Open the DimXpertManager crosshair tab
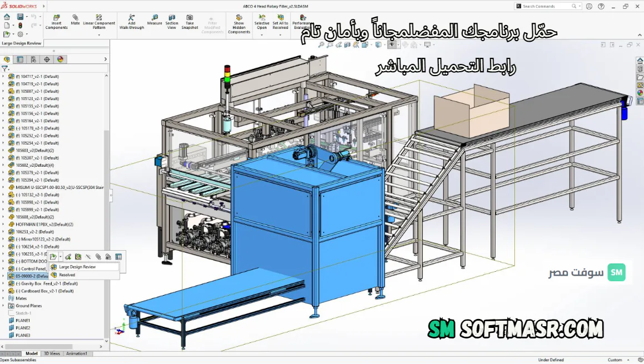This screenshot has height=364, width=644. [47, 59]
